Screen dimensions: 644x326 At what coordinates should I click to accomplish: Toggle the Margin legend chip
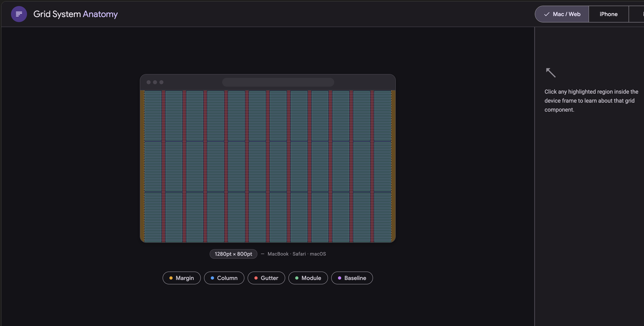[182, 278]
